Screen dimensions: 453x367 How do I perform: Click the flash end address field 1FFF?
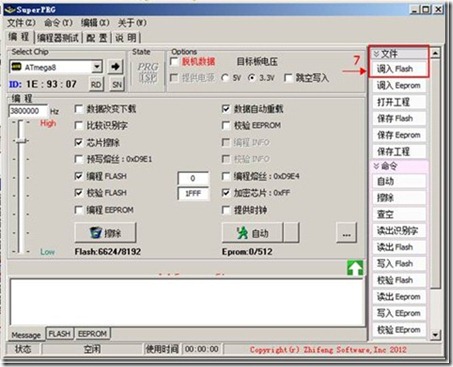coord(193,194)
